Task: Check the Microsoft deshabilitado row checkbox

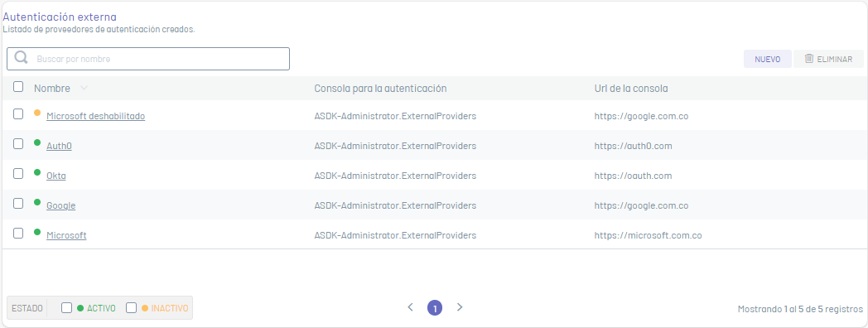Action: tap(18, 113)
